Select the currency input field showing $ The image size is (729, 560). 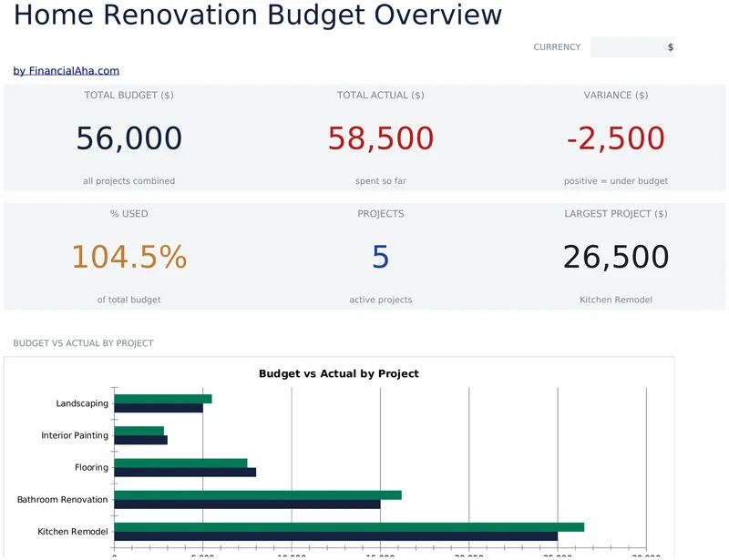tap(631, 47)
